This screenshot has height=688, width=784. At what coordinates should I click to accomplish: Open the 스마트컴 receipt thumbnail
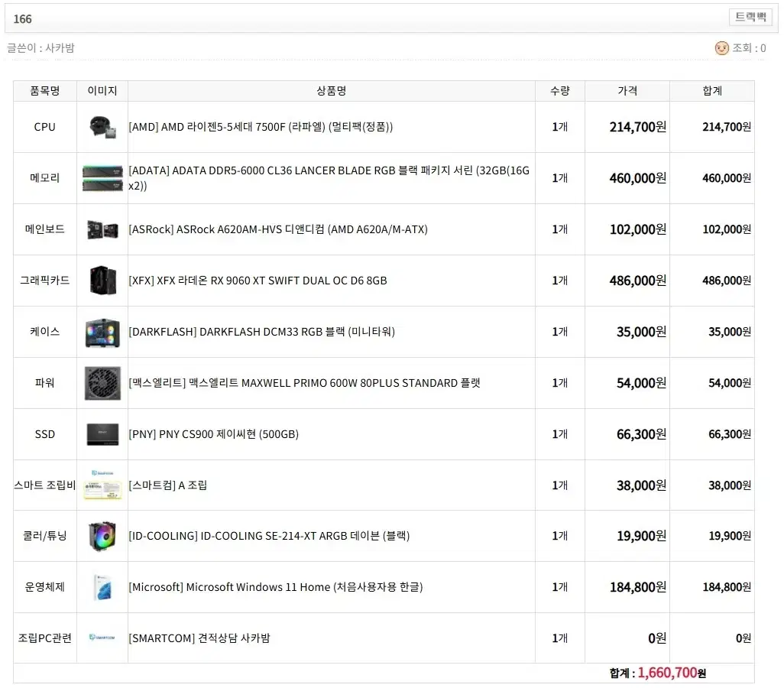(x=102, y=485)
